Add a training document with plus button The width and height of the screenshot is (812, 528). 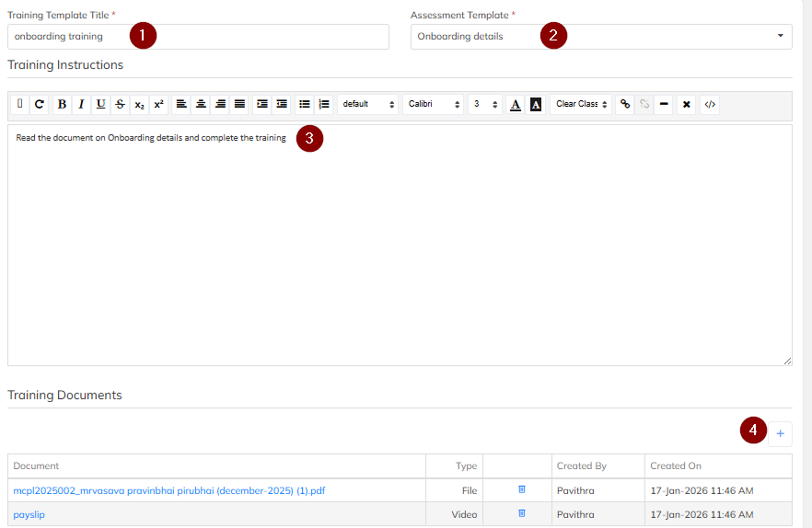click(x=780, y=433)
